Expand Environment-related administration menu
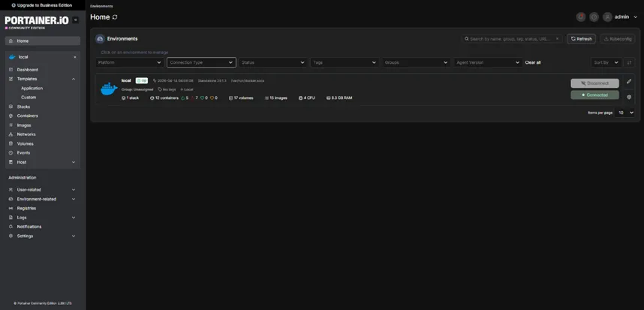644x310 pixels. click(x=42, y=199)
